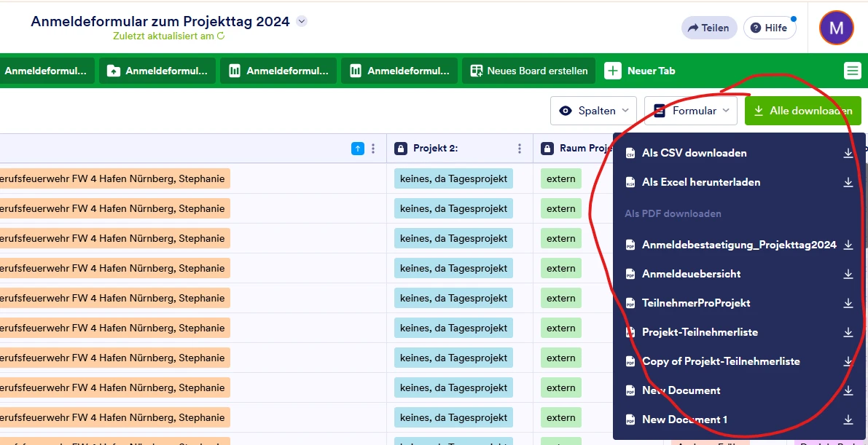The width and height of the screenshot is (868, 445).
Task: Click the download icon beside New Document 1
Action: point(848,420)
